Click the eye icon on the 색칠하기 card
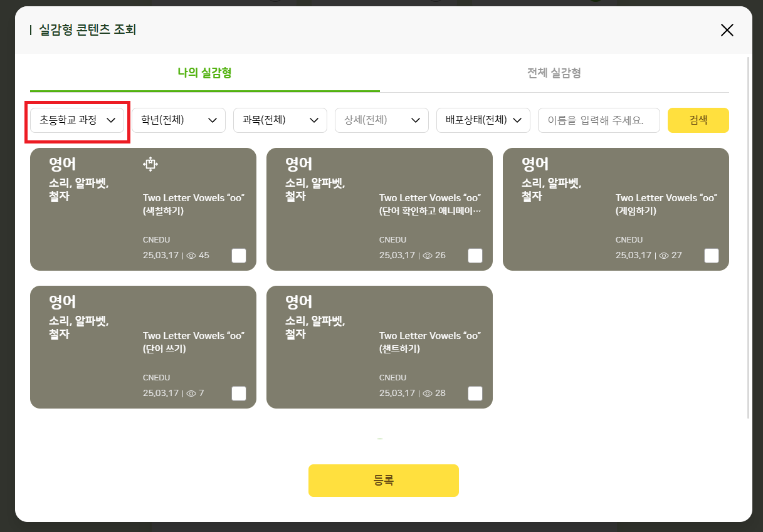The image size is (763, 532). pos(191,256)
